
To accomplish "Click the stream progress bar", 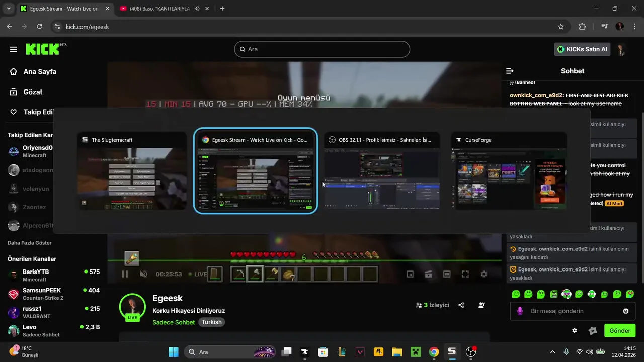I will 304,260.
